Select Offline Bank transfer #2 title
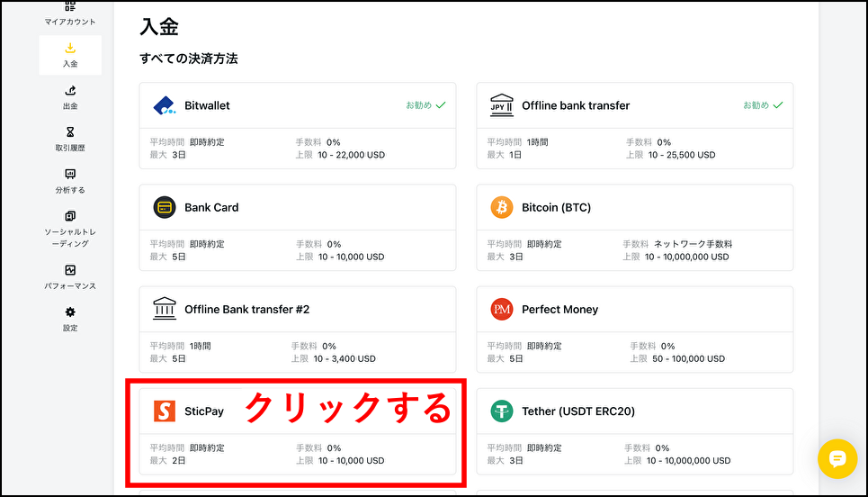The image size is (868, 497). click(246, 309)
